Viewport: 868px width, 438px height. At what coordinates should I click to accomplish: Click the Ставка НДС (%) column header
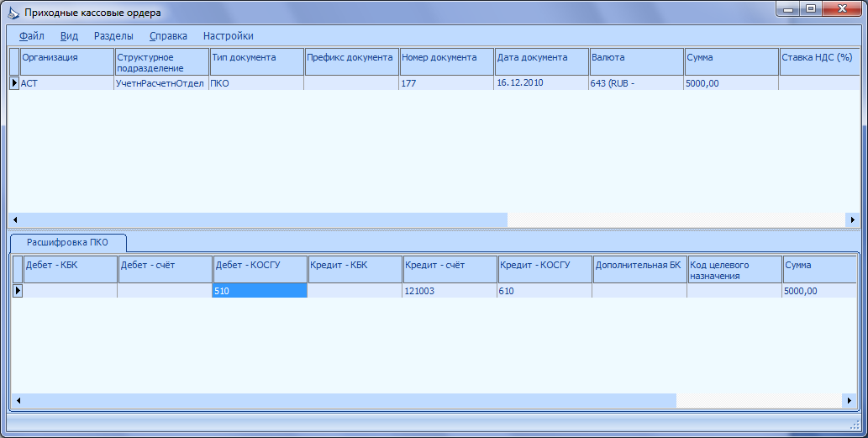coord(820,62)
